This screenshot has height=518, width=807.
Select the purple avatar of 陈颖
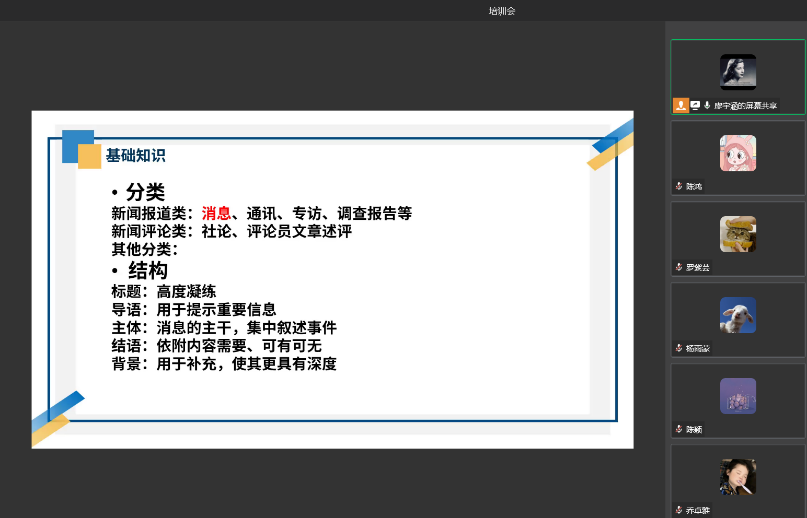pyautogui.click(x=737, y=396)
